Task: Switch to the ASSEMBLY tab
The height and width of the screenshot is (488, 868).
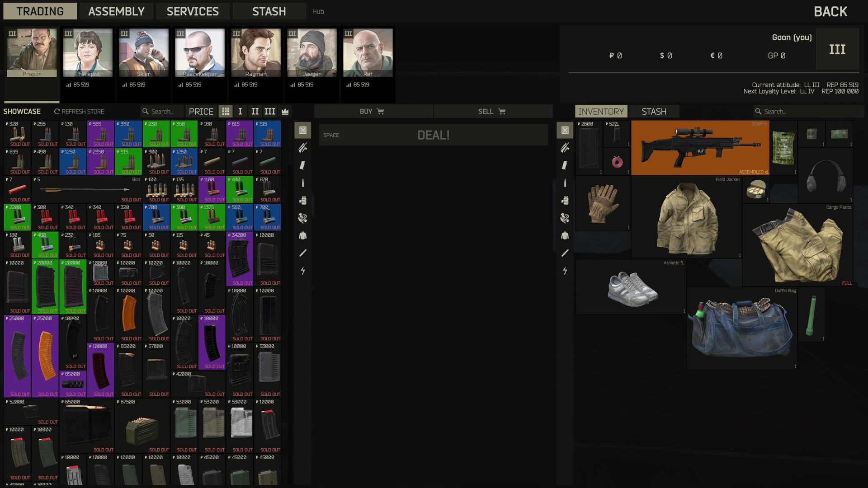Action: tap(116, 11)
